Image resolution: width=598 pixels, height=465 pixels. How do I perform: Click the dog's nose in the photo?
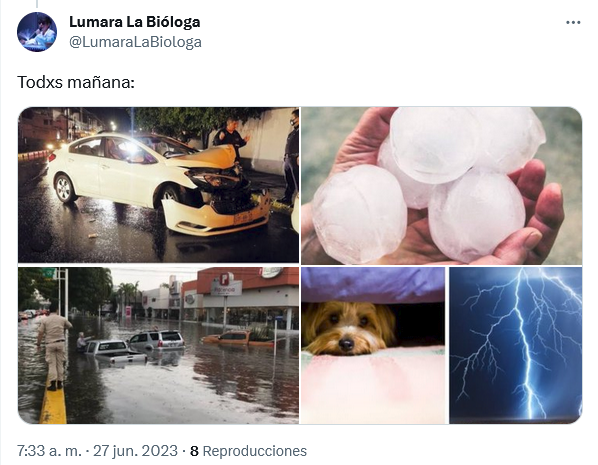(346, 344)
